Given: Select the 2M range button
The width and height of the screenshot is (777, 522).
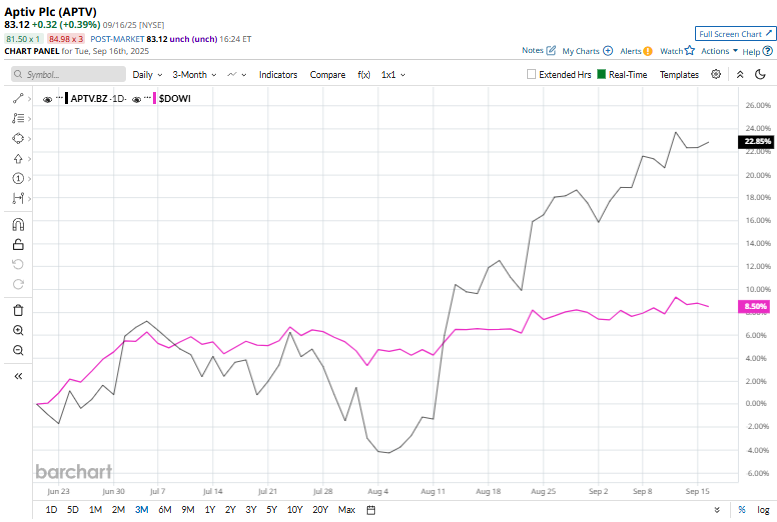Looking at the screenshot, I should tap(118, 510).
